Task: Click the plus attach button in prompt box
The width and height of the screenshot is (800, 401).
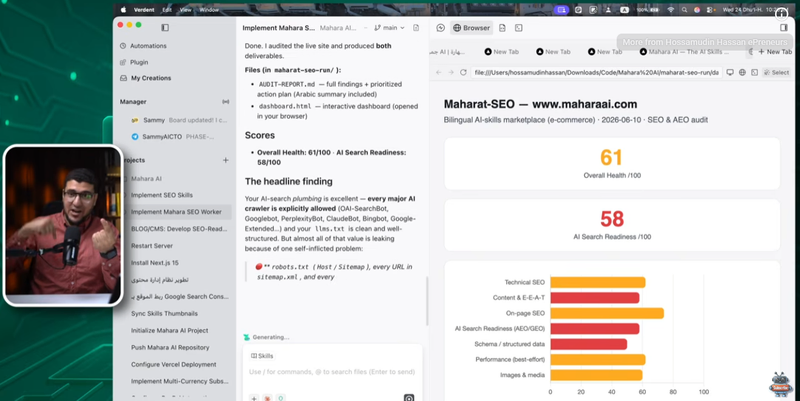Action: 254,398
